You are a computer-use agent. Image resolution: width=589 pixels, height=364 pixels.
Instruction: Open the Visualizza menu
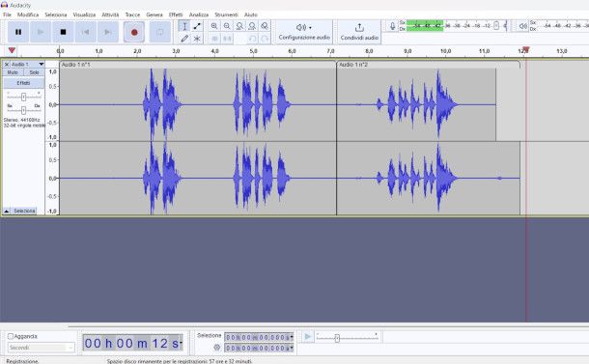coord(84,14)
